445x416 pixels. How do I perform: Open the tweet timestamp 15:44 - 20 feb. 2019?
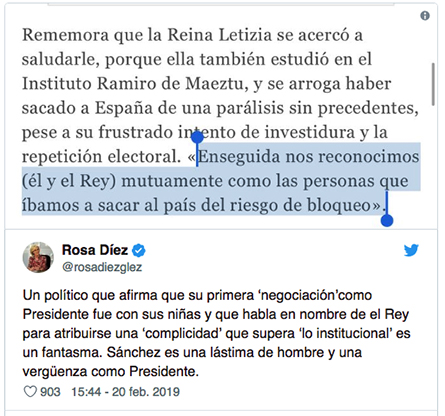pyautogui.click(x=125, y=392)
